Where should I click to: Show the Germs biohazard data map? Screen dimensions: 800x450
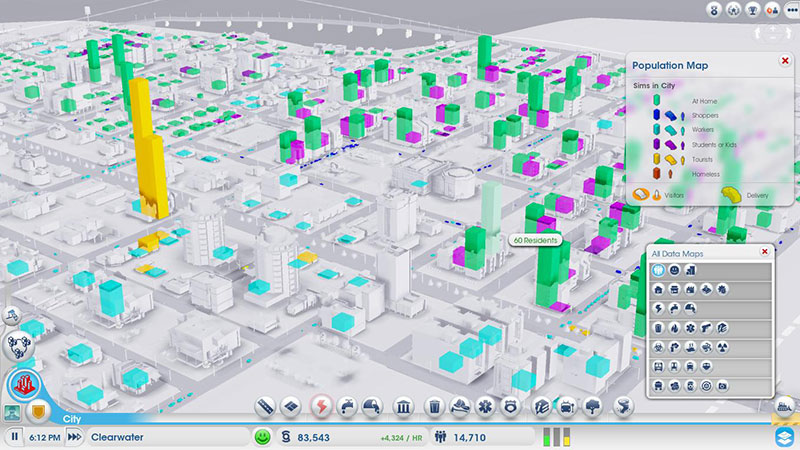click(x=658, y=347)
